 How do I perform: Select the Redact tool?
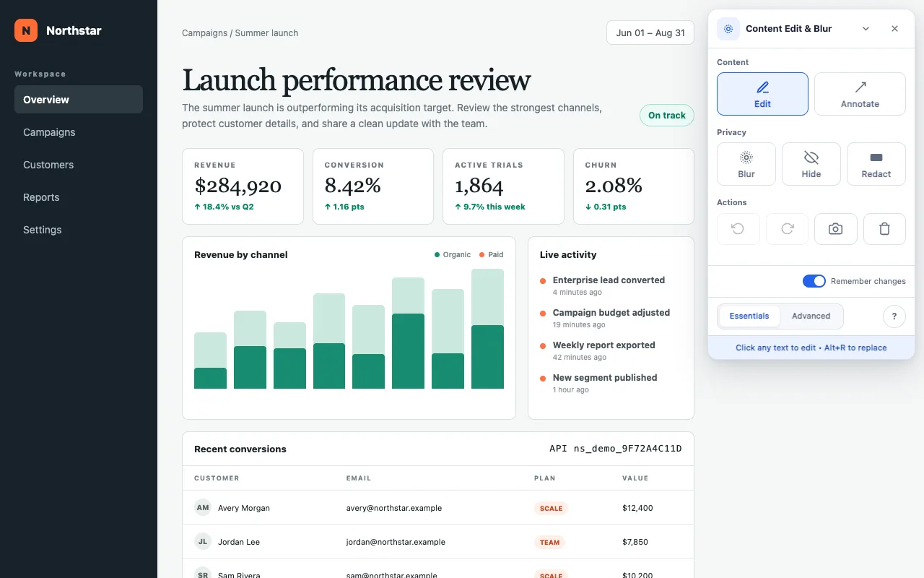pyautogui.click(x=876, y=164)
